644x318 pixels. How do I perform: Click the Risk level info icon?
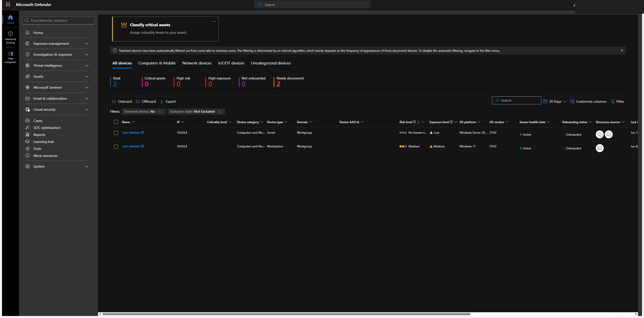click(414, 122)
